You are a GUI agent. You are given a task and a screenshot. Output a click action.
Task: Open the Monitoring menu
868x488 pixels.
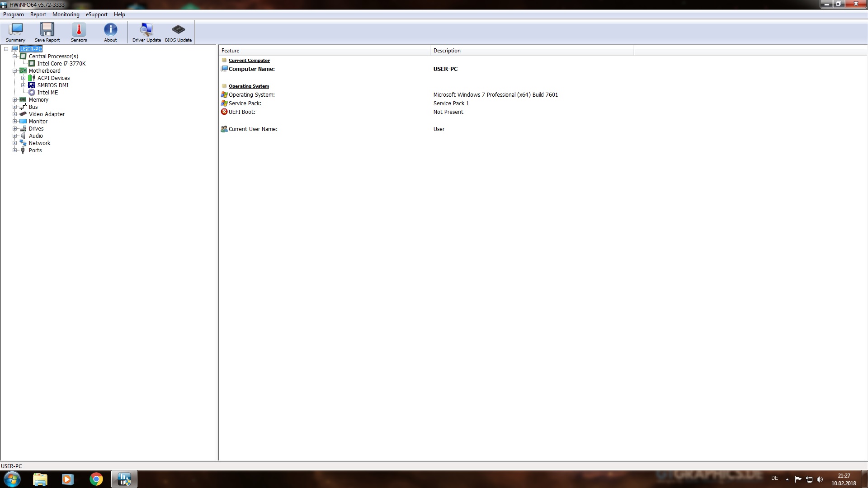point(66,14)
